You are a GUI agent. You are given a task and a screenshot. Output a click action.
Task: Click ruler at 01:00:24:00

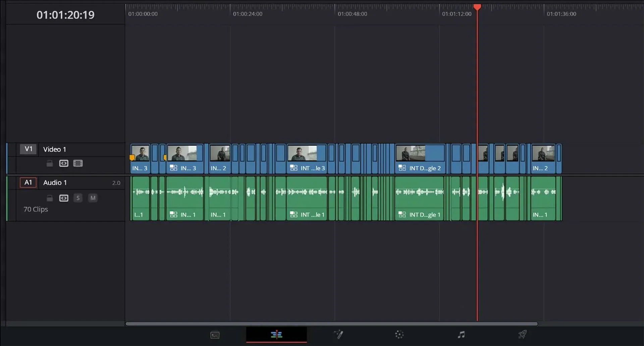tap(248, 14)
